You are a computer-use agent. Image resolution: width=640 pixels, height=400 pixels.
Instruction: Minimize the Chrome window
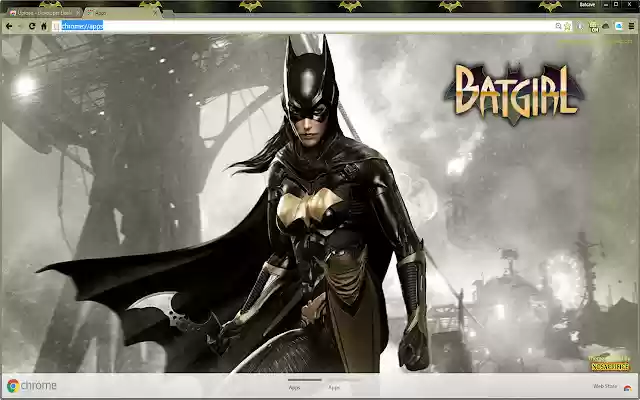pyautogui.click(x=606, y=4)
